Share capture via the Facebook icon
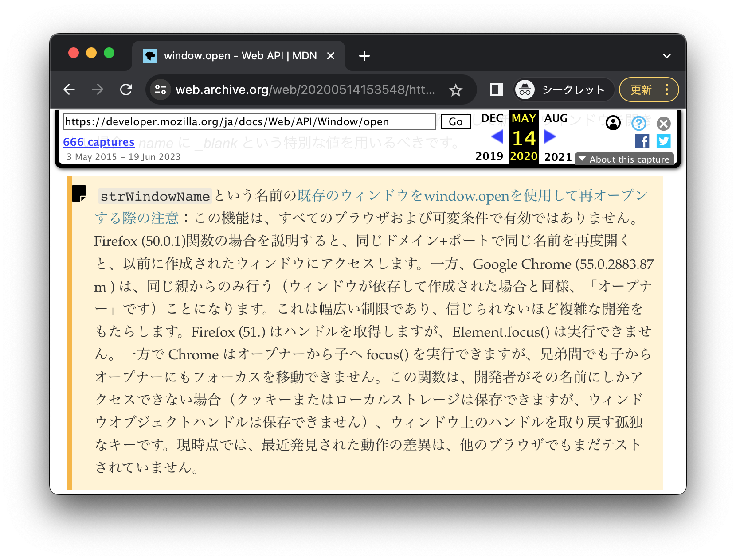Viewport: 736px width, 560px height. click(642, 141)
